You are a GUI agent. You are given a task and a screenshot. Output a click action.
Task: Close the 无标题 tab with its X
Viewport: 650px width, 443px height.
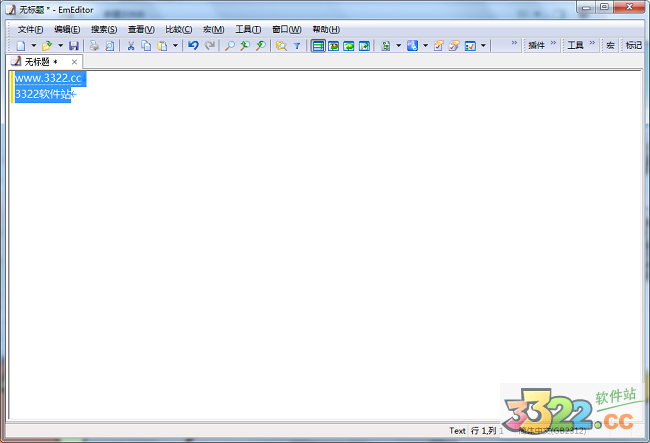pyautogui.click(x=74, y=62)
